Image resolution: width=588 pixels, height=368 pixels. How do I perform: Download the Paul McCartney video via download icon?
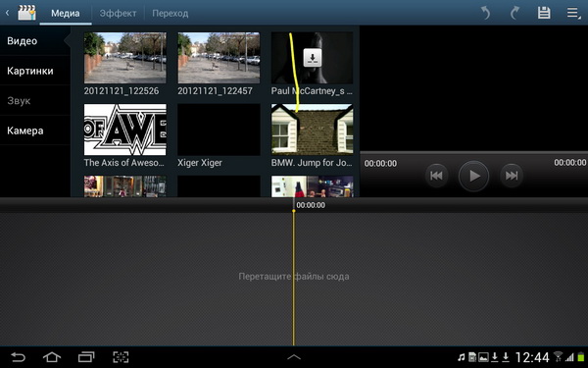pyautogui.click(x=313, y=58)
